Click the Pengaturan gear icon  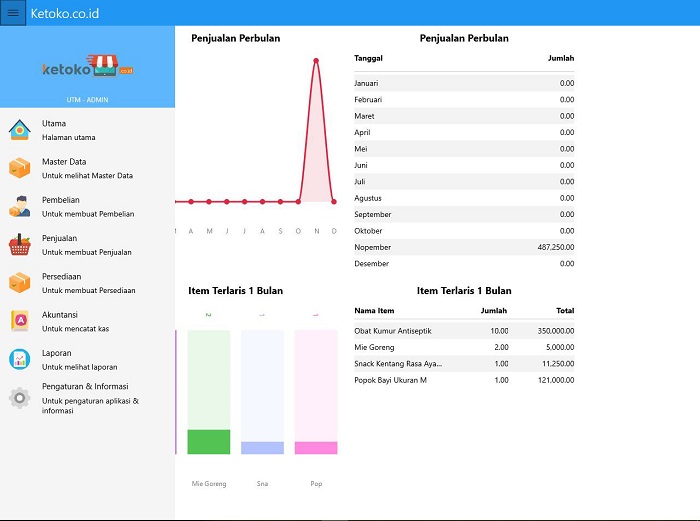pos(19,398)
